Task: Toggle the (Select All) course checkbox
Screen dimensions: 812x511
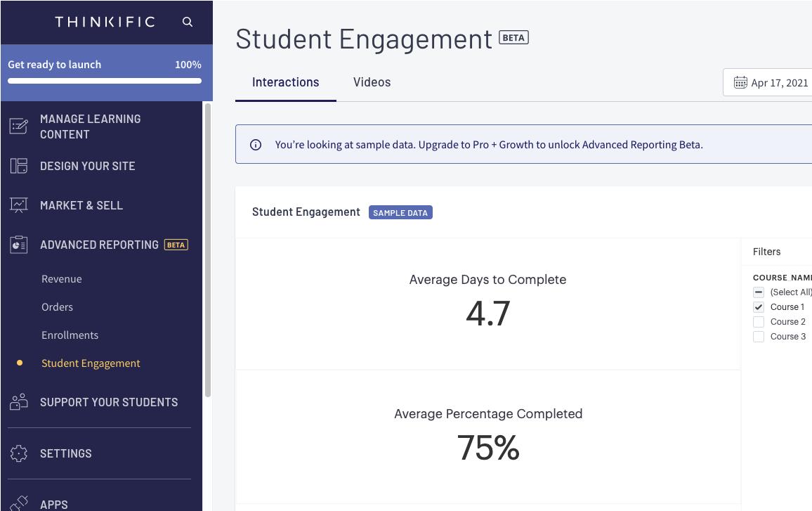Action: (x=759, y=292)
